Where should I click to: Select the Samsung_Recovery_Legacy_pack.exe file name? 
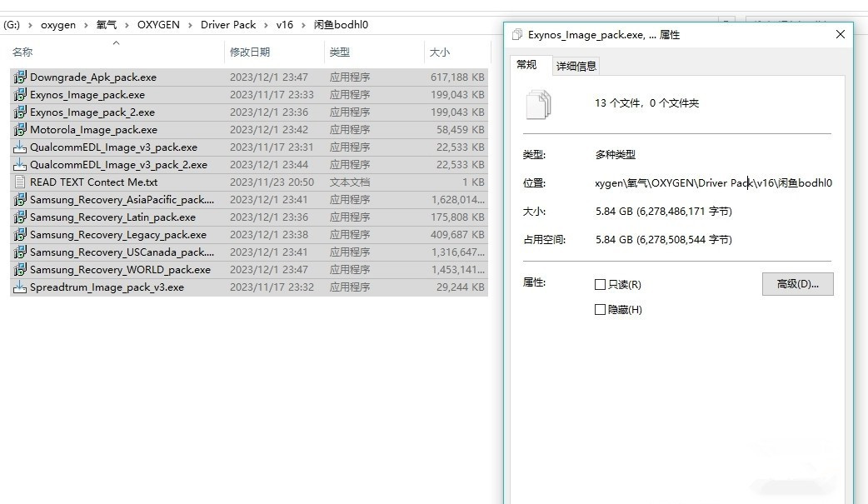tap(118, 235)
